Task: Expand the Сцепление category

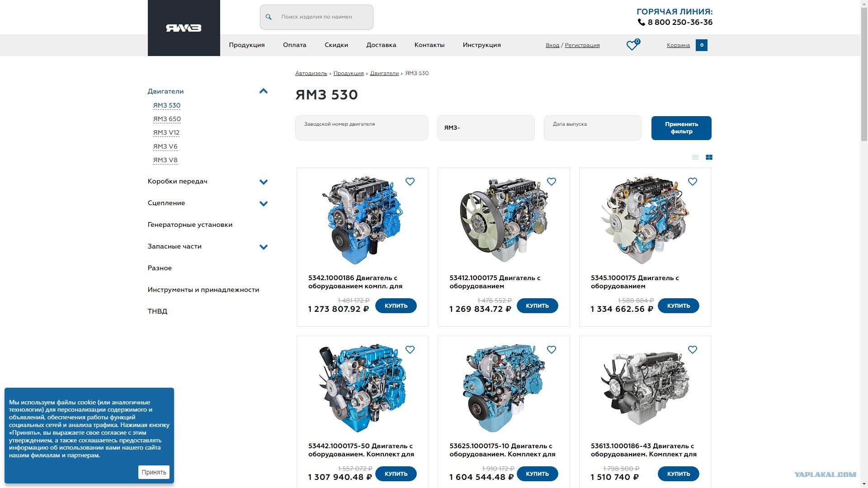Action: point(264,204)
